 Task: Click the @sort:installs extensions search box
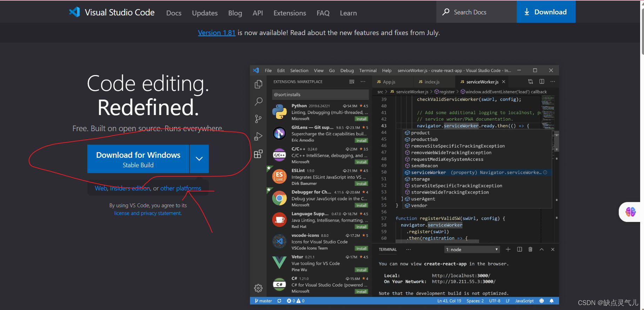tap(320, 95)
